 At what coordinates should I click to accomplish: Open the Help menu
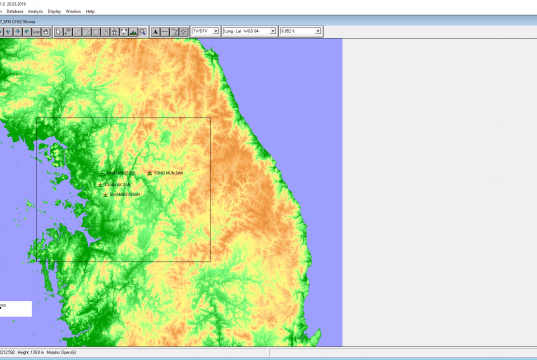point(90,11)
